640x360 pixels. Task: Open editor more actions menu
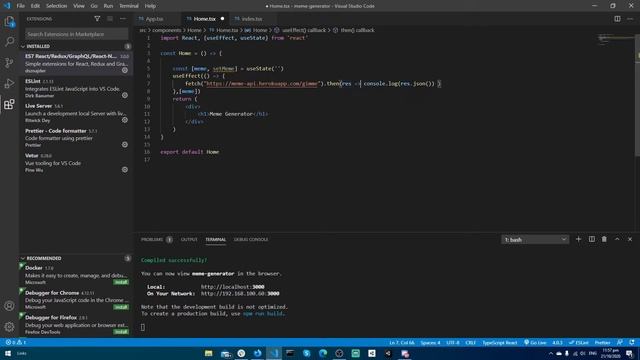pyautogui.click(x=630, y=19)
